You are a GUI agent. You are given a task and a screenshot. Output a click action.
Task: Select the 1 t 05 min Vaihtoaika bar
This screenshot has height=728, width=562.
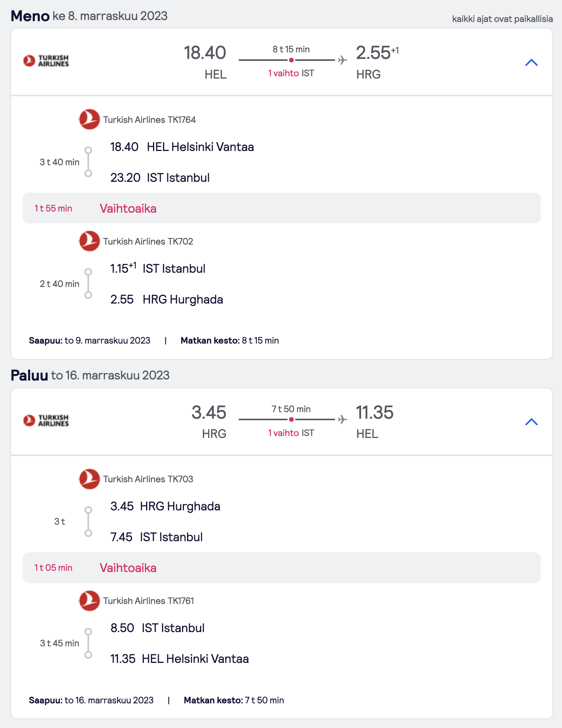tap(282, 568)
